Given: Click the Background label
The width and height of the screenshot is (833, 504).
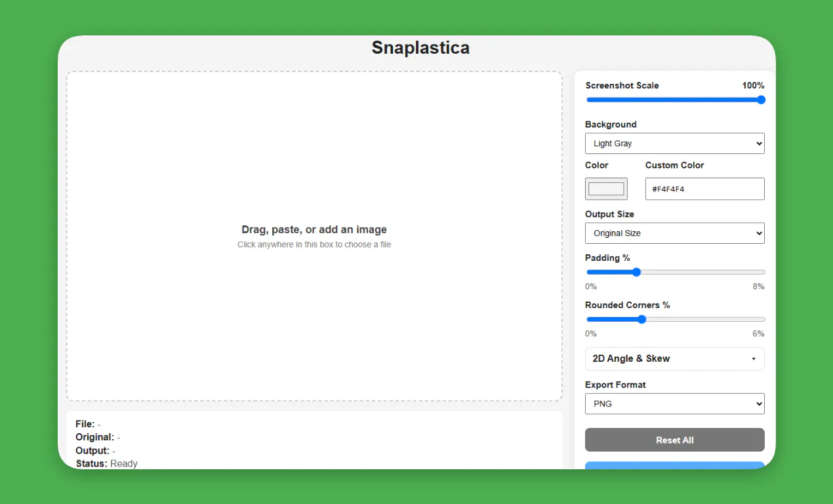Looking at the screenshot, I should [611, 125].
